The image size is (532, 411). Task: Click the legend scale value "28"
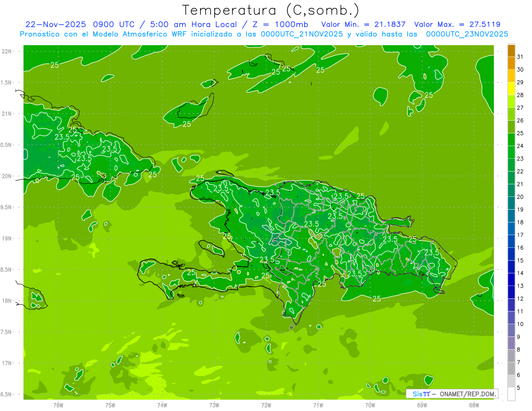click(520, 95)
